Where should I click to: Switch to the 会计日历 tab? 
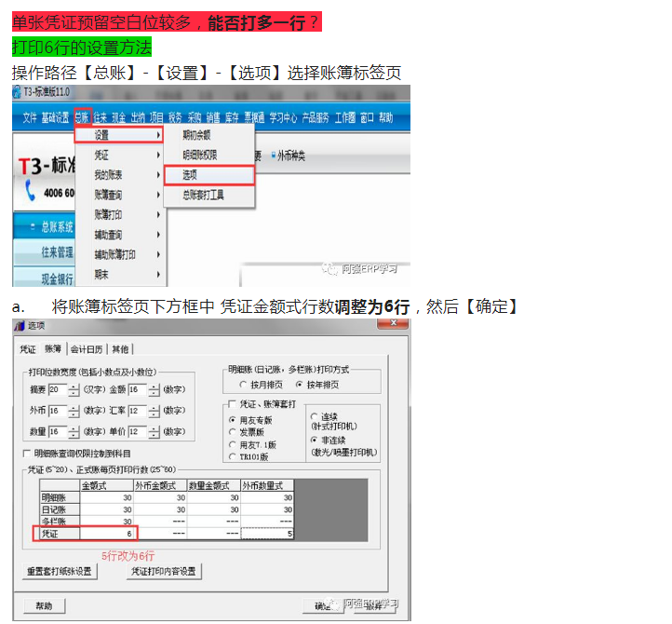tap(87, 349)
